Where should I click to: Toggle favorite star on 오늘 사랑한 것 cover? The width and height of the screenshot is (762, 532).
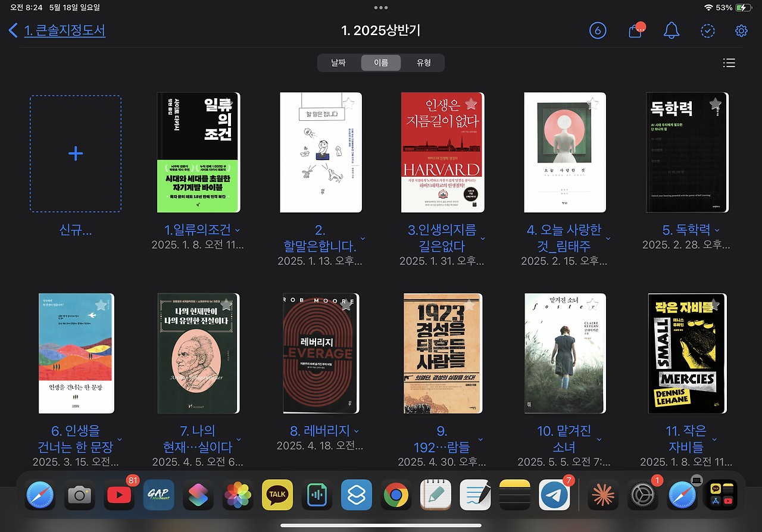(x=593, y=104)
